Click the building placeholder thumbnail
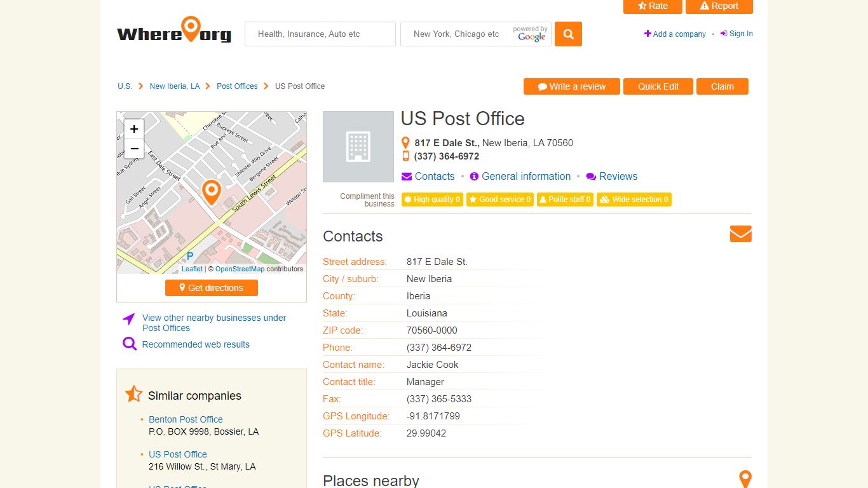This screenshot has height=488, width=868. (x=358, y=147)
